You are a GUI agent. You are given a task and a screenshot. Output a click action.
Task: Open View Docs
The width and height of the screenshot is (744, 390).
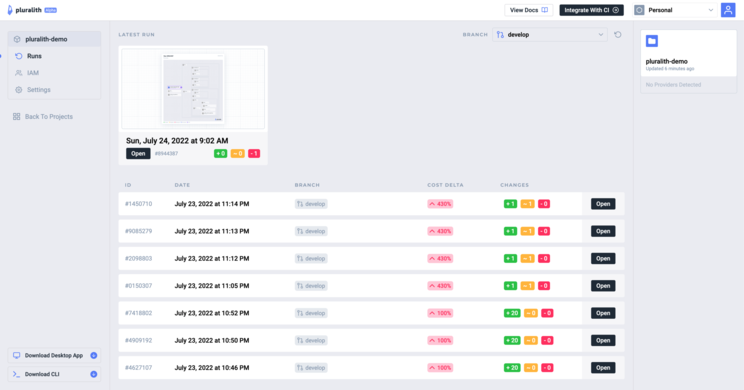tap(529, 10)
